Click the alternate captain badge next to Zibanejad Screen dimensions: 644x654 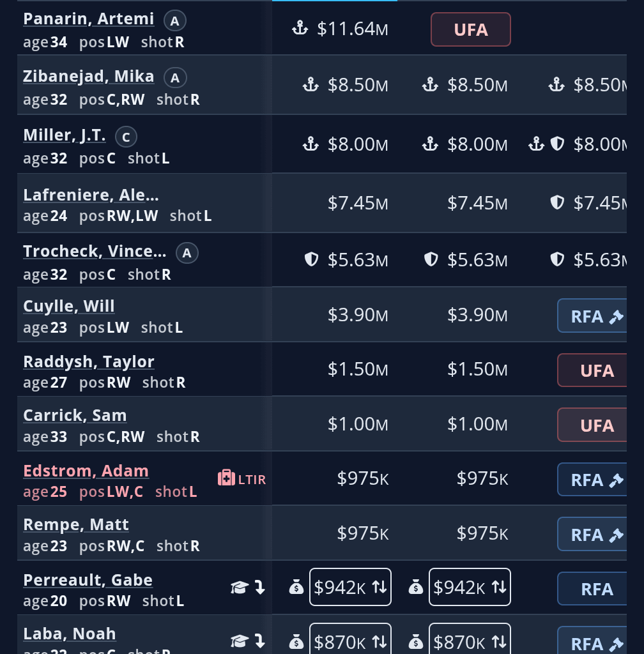tap(175, 79)
